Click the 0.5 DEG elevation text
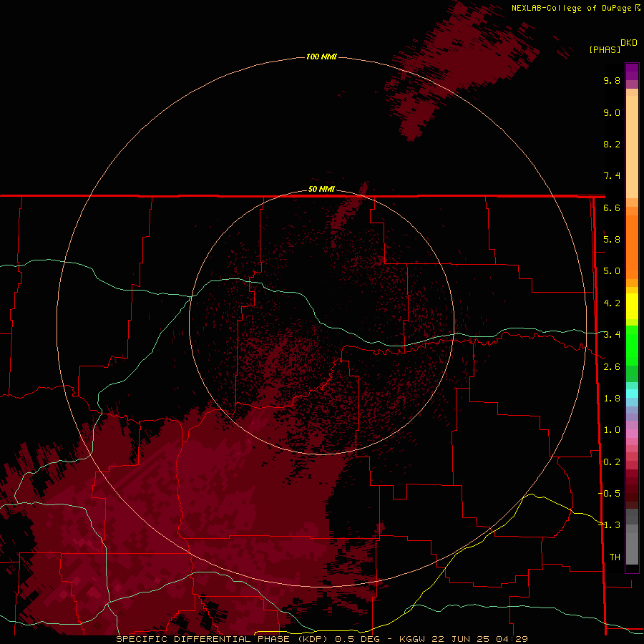 click(x=357, y=639)
